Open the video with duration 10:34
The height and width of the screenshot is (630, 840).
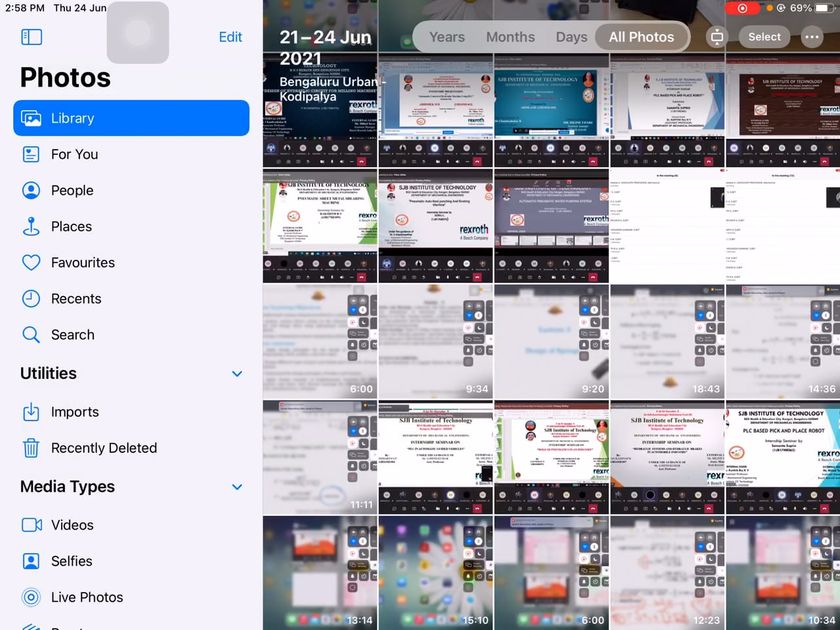(783, 573)
